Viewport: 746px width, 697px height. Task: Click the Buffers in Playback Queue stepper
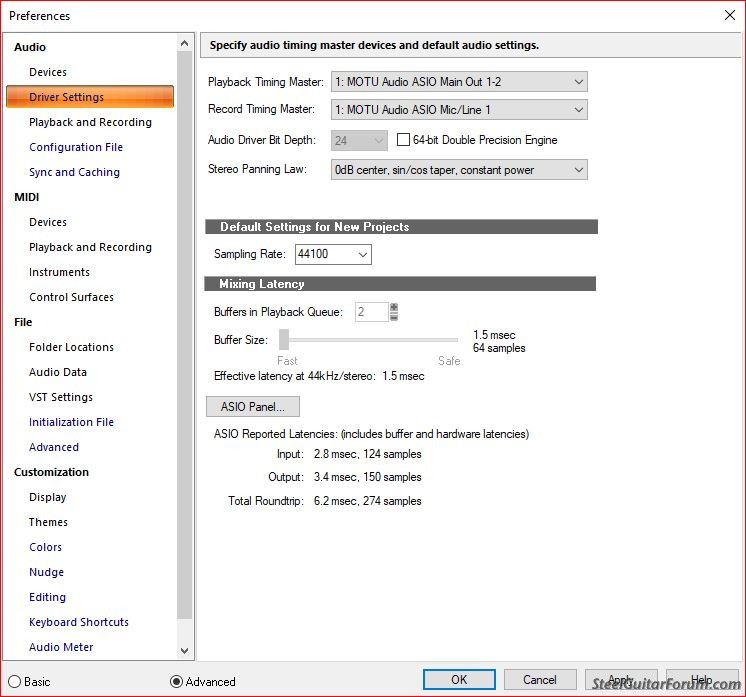click(x=394, y=312)
